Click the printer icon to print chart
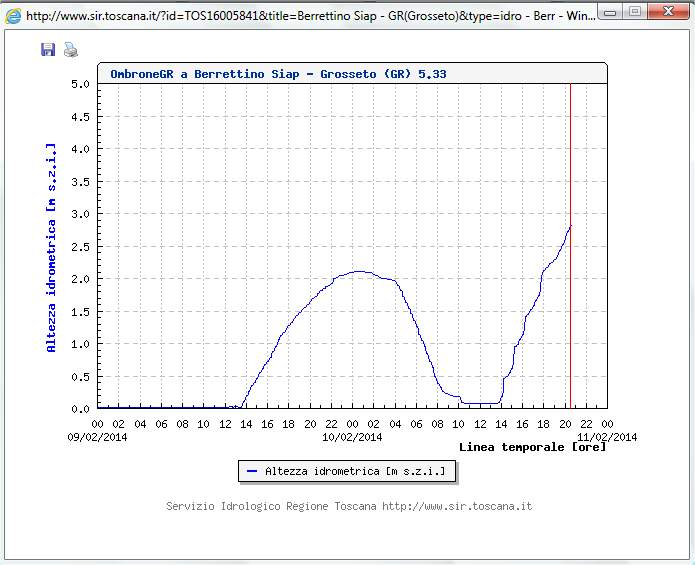Image resolution: width=695 pixels, height=565 pixels. [x=70, y=50]
